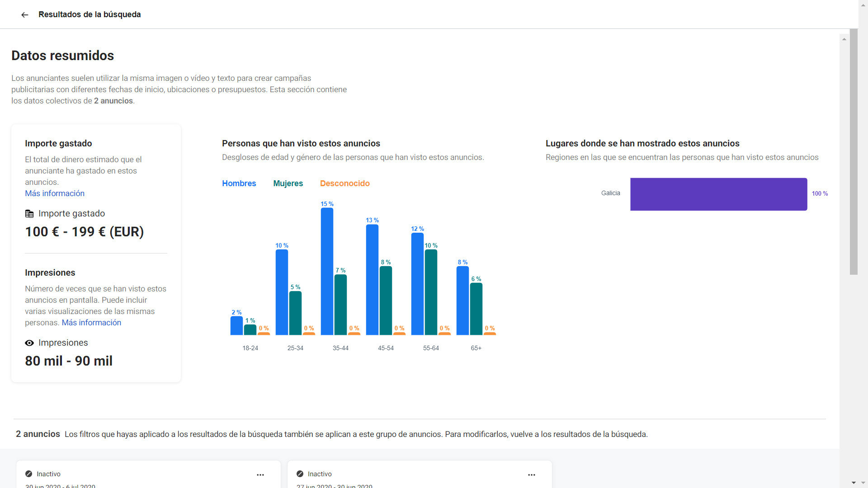Click the 10 % Mujeres bar for 55-64

click(431, 292)
